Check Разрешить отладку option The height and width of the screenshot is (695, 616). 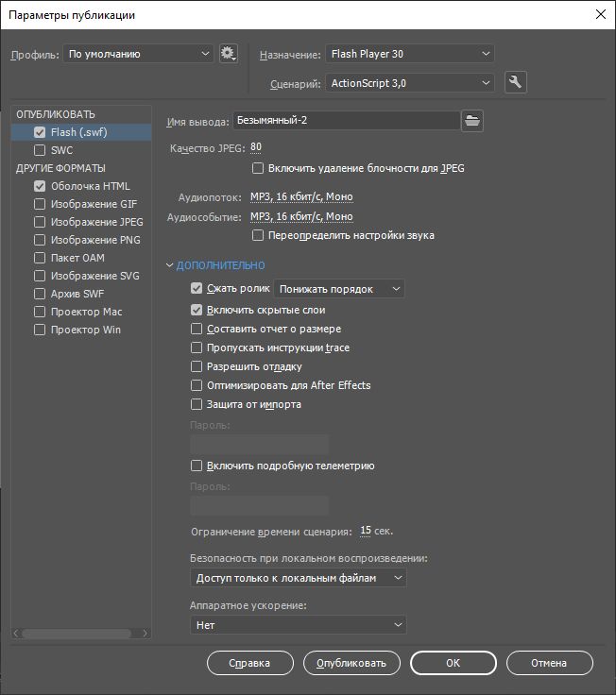click(197, 366)
